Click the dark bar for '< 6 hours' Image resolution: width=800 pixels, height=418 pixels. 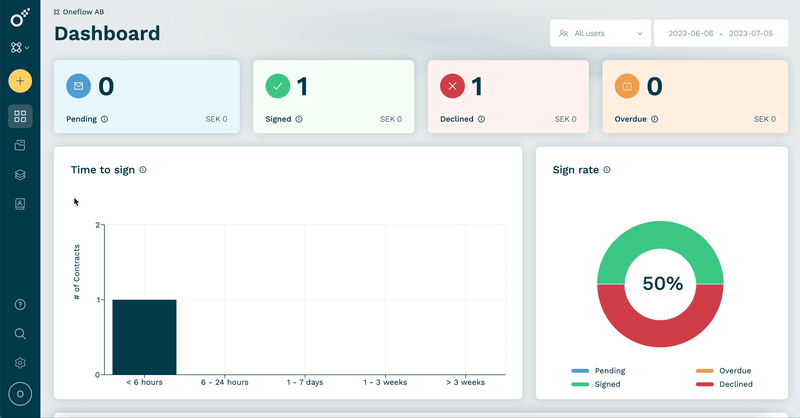144,337
